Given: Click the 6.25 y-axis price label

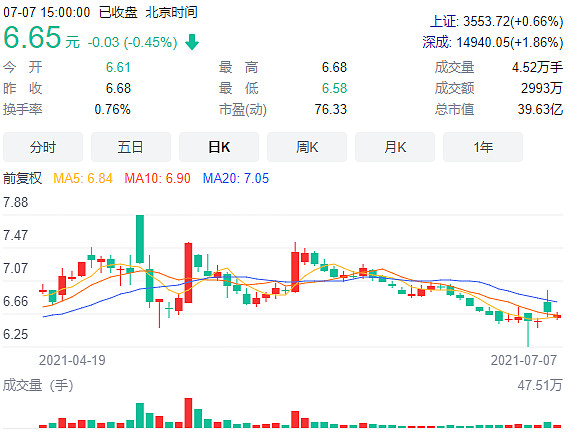Looking at the screenshot, I should click(x=15, y=334).
